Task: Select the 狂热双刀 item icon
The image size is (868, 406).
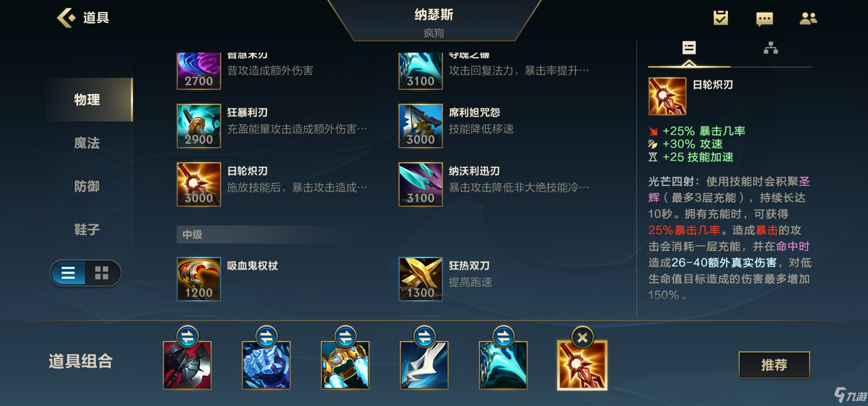Action: coord(420,279)
